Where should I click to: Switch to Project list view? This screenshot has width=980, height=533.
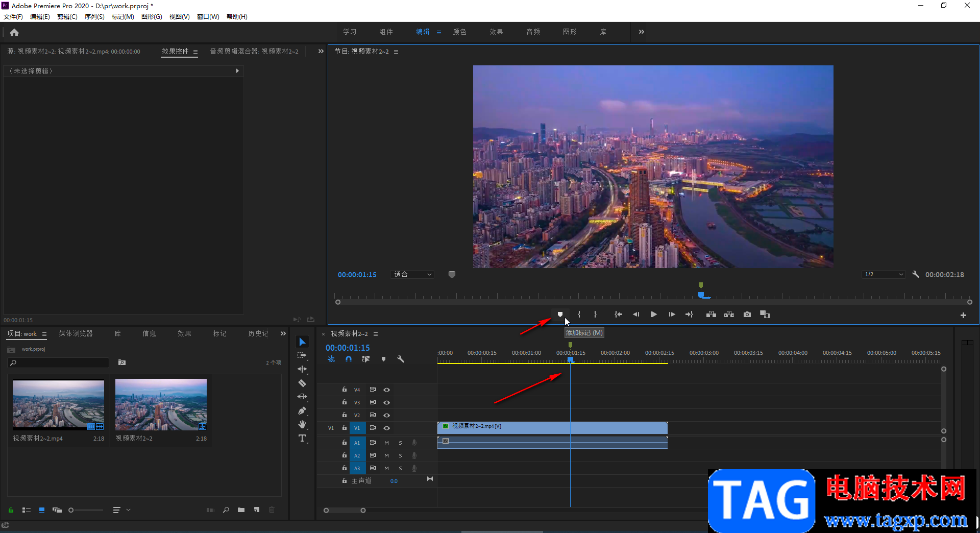[27, 510]
